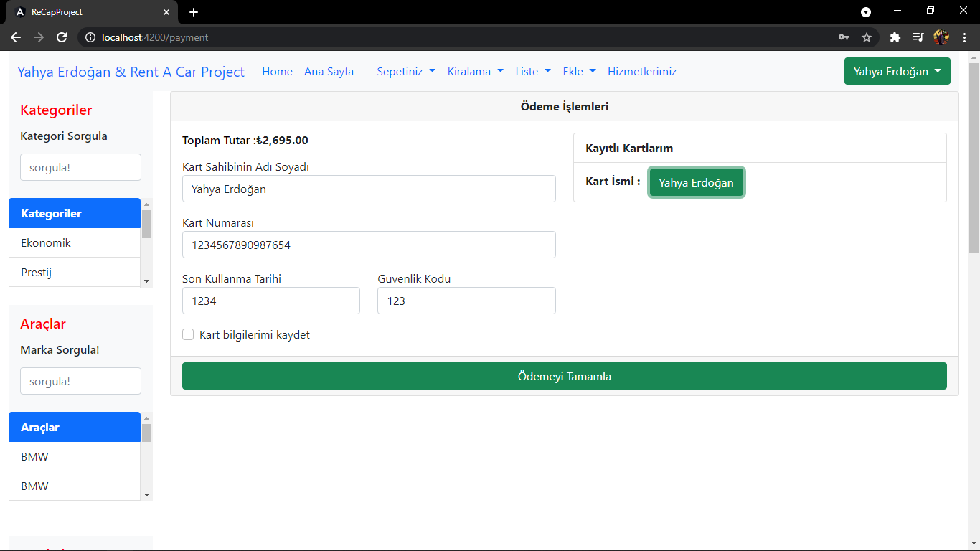Open the media controls icon
This screenshot has height=551, width=980.
click(x=919, y=37)
